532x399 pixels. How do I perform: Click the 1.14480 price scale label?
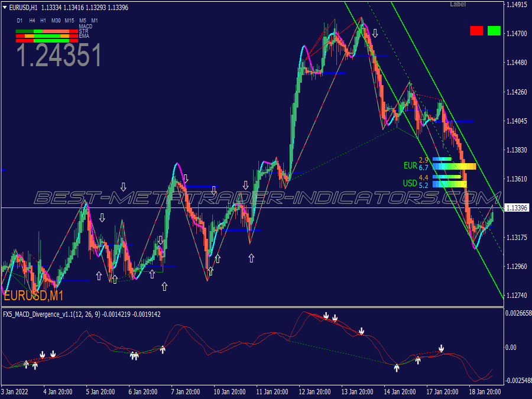(517, 63)
